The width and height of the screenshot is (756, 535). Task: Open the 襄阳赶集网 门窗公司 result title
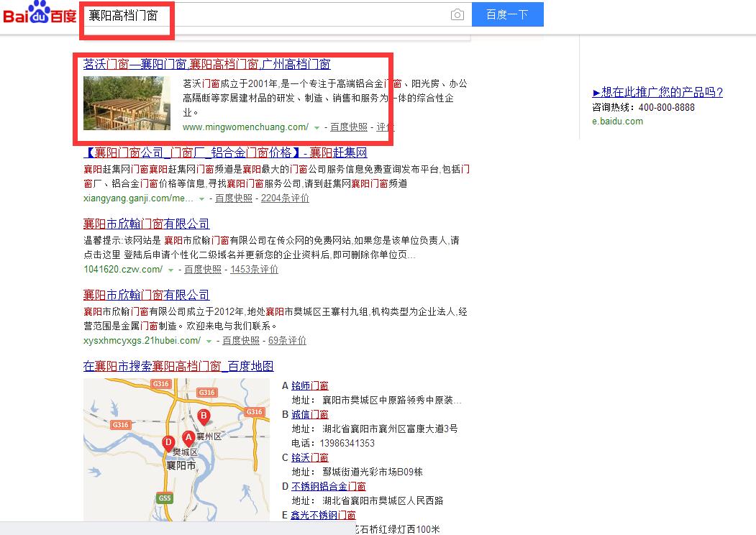pyautogui.click(x=225, y=152)
